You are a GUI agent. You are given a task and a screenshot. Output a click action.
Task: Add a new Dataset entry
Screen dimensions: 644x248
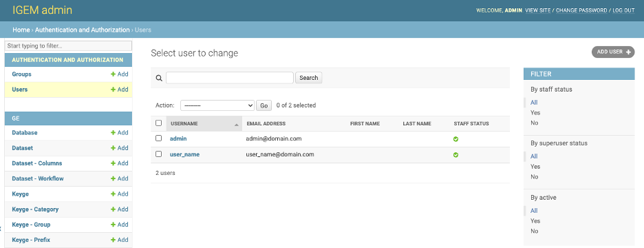pos(120,147)
